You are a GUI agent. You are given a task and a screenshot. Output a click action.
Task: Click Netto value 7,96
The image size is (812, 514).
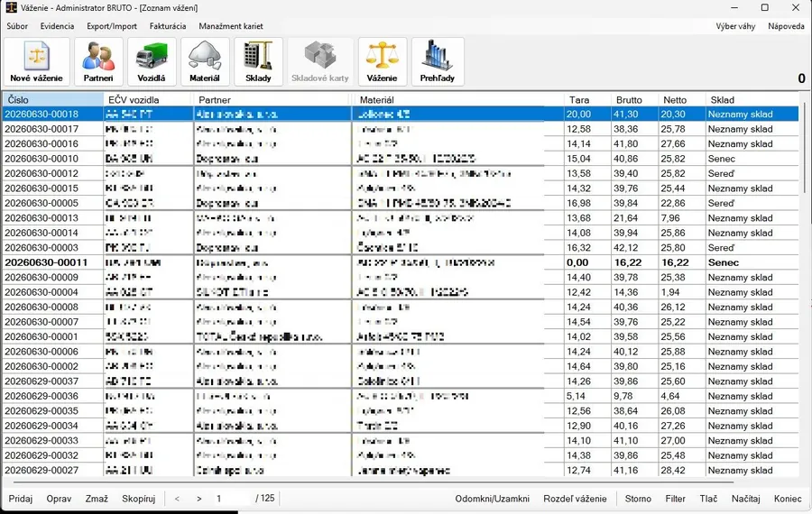coord(670,218)
